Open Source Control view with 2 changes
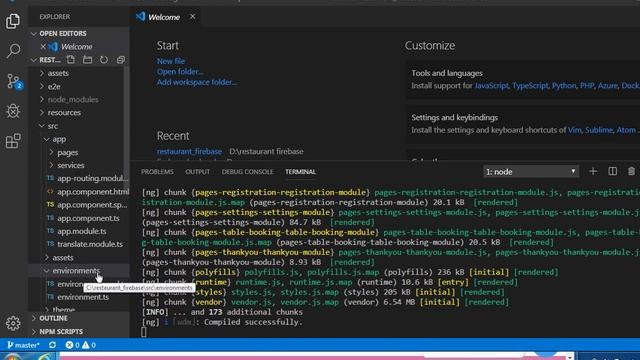This screenshot has width=640, height=360. click(14, 81)
